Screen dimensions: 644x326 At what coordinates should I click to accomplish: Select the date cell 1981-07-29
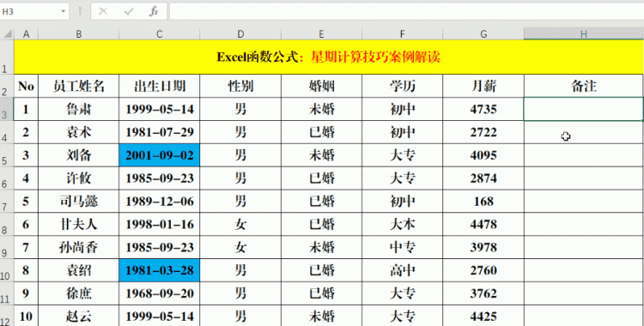(160, 132)
